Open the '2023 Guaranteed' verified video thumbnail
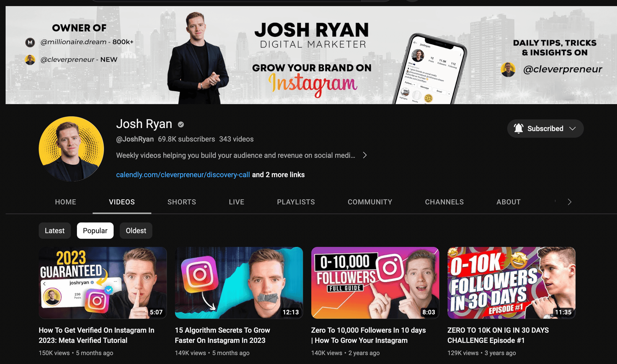The height and width of the screenshot is (364, 617). pyautogui.click(x=103, y=283)
